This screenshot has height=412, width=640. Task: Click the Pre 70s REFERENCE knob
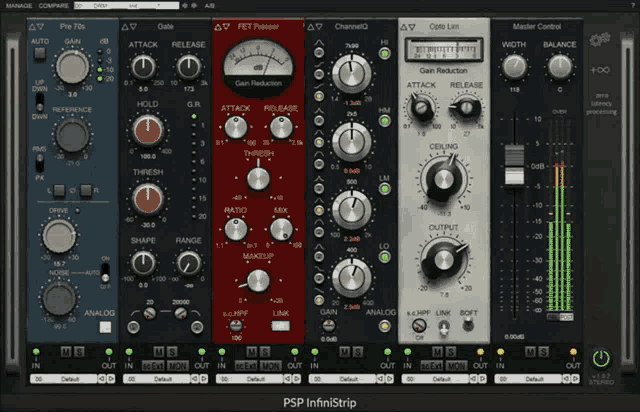point(72,136)
